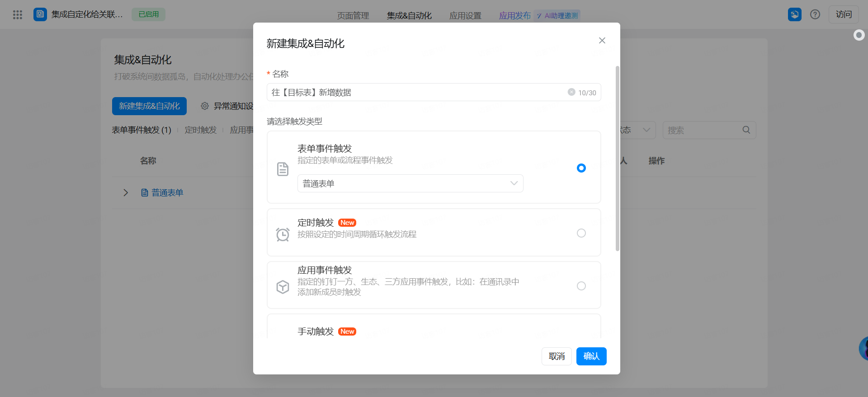The image size is (868, 397).
Task: Click the app title 集成自定化给关联…
Action: point(87,14)
